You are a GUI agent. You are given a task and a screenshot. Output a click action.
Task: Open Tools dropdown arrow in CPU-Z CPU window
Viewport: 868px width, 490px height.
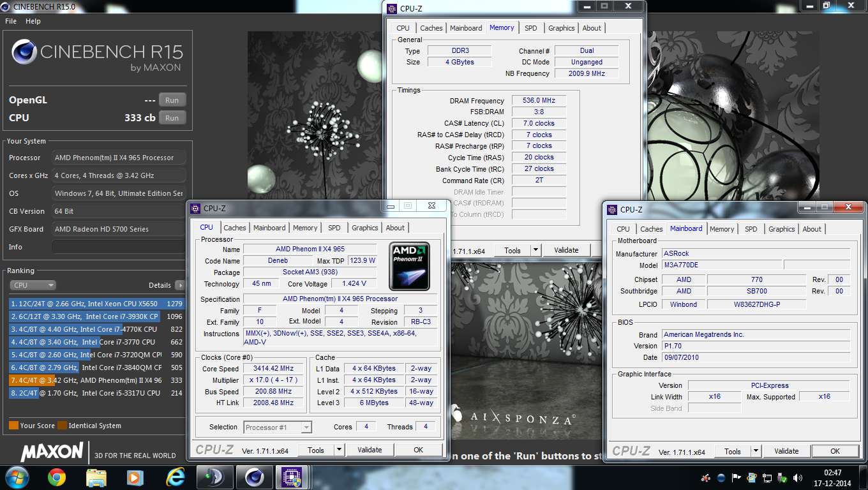[x=340, y=450]
